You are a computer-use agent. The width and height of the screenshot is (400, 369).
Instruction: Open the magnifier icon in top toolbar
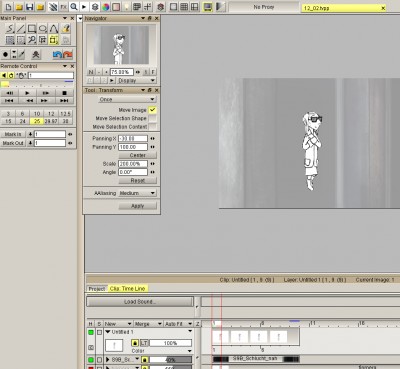(74, 7)
